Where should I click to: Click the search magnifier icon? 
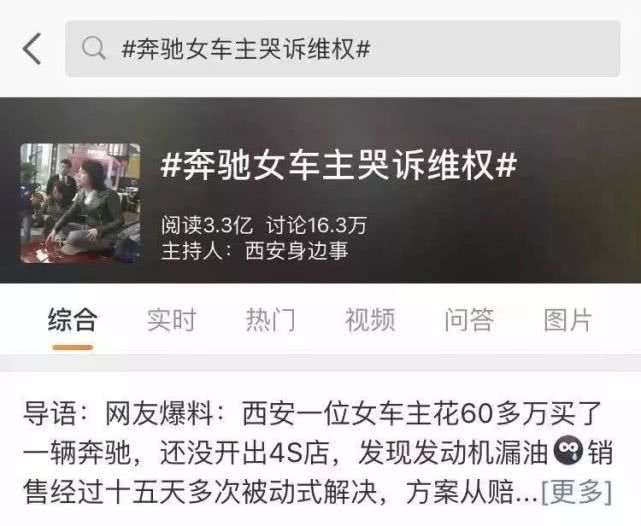[x=94, y=49]
